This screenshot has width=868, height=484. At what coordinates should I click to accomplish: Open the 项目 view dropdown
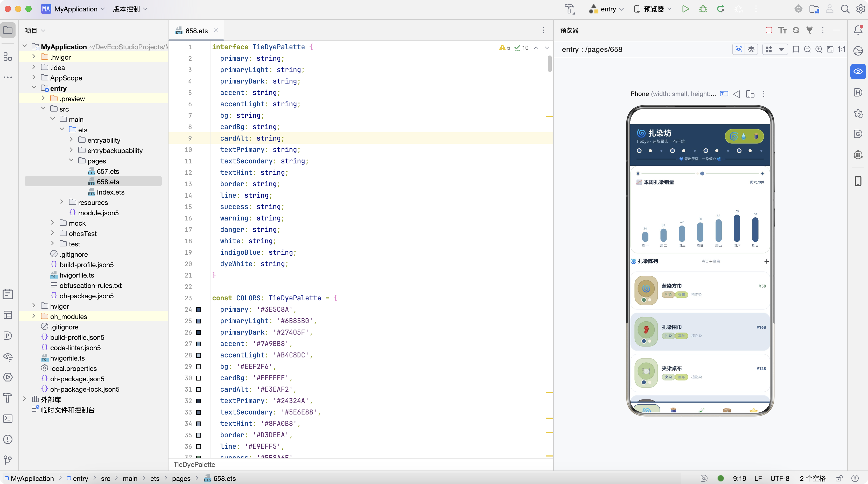click(x=35, y=30)
